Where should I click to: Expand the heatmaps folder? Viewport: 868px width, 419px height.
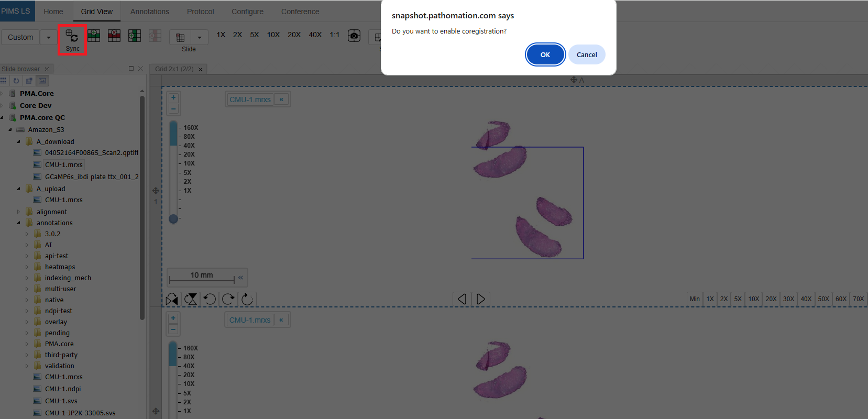27,267
